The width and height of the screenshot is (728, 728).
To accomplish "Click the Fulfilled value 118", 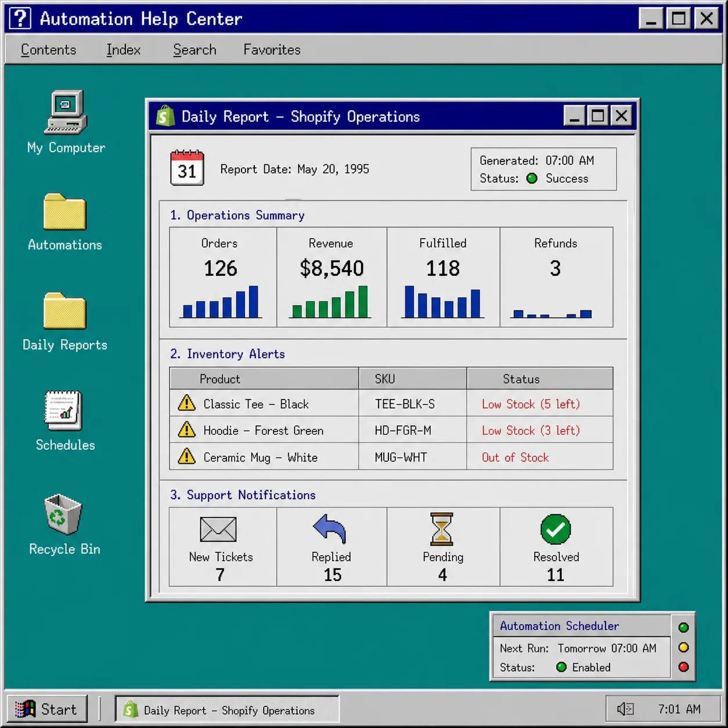I will (x=443, y=268).
